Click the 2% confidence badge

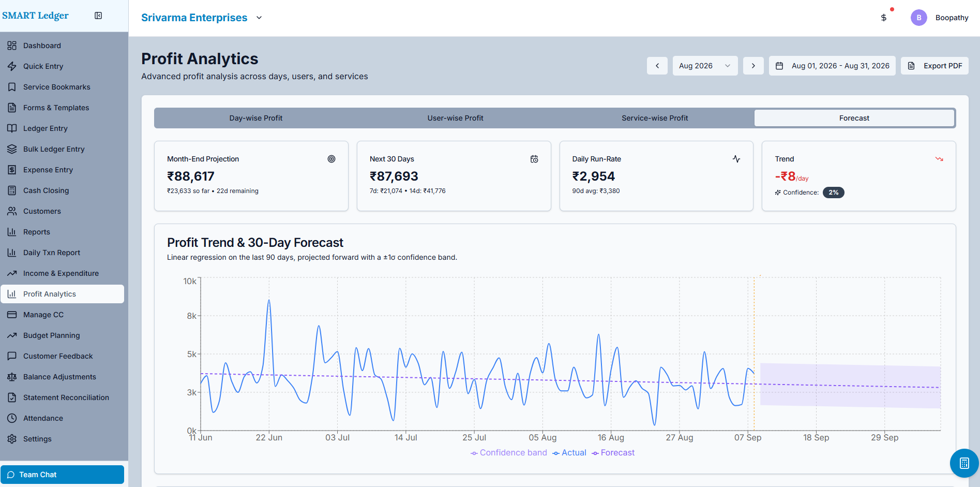834,193
